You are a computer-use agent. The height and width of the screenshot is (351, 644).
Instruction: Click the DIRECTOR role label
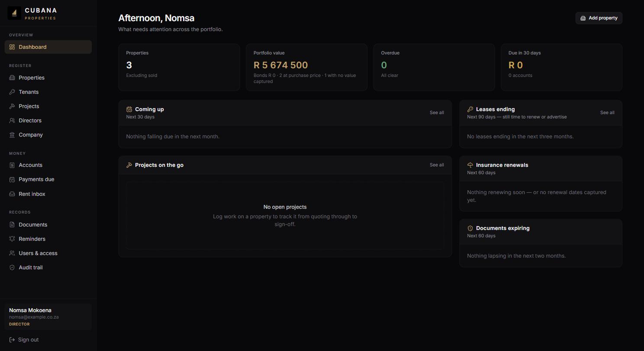19,324
